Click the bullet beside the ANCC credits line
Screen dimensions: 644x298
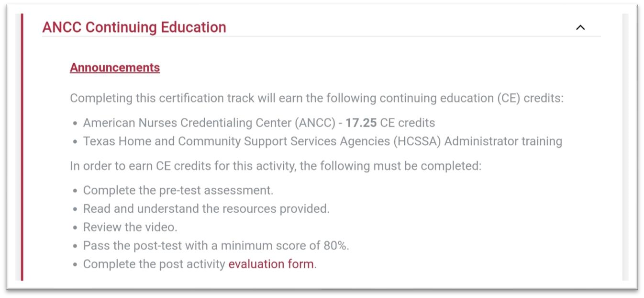coord(75,123)
